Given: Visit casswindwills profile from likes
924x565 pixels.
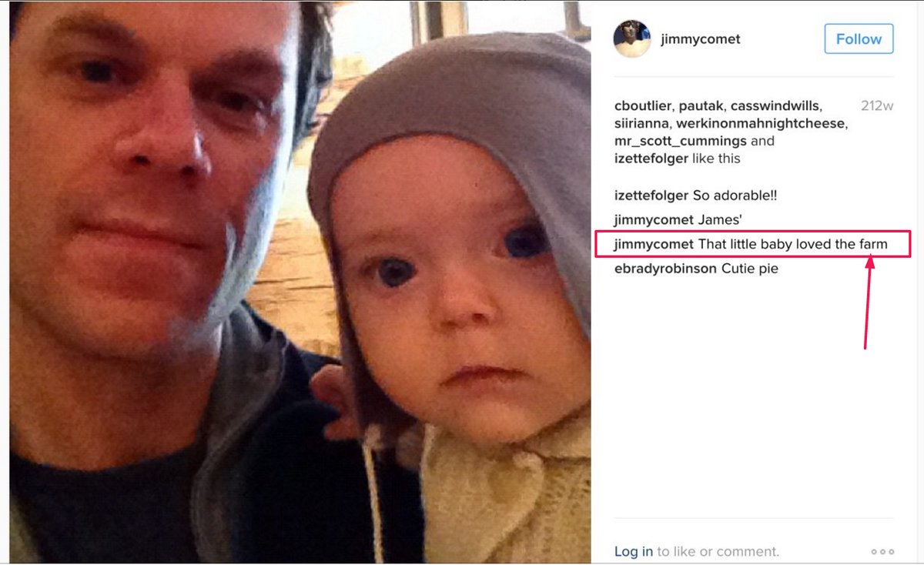Looking at the screenshot, I should pyautogui.click(x=776, y=105).
